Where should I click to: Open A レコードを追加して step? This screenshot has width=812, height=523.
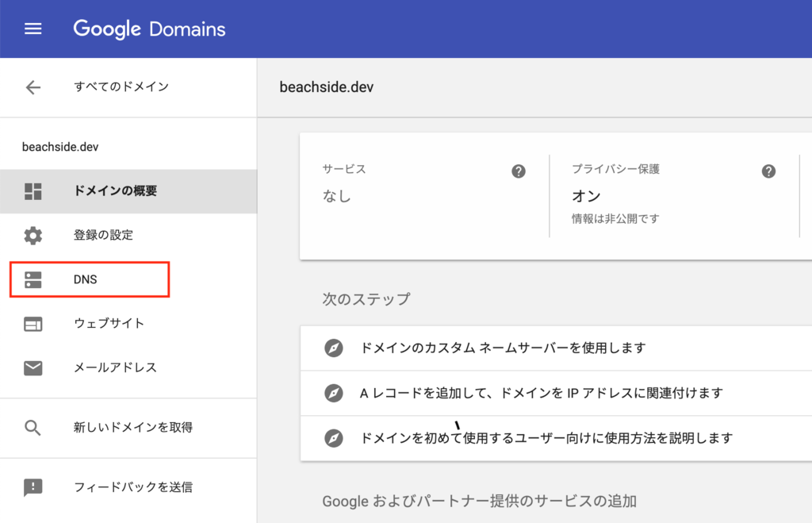click(x=556, y=393)
